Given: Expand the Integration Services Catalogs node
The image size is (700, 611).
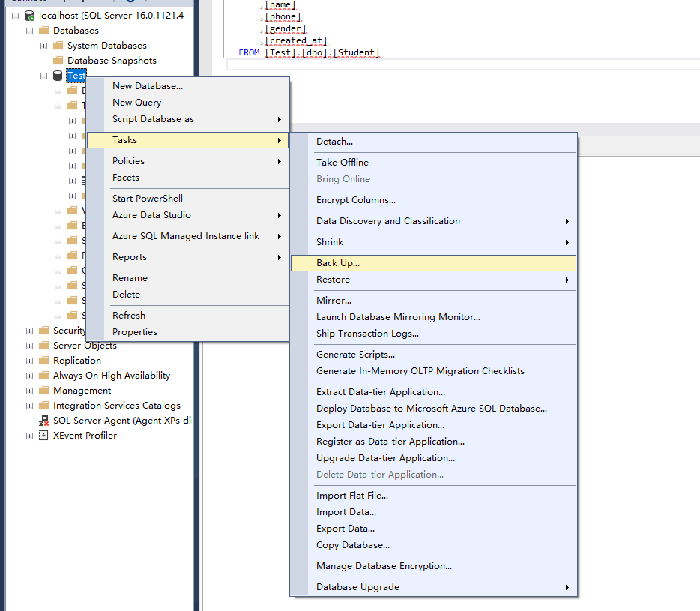Looking at the screenshot, I should click(29, 406).
